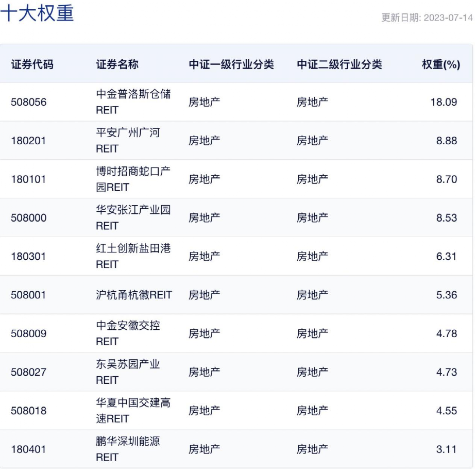Click weight value 8.53

click(447, 218)
